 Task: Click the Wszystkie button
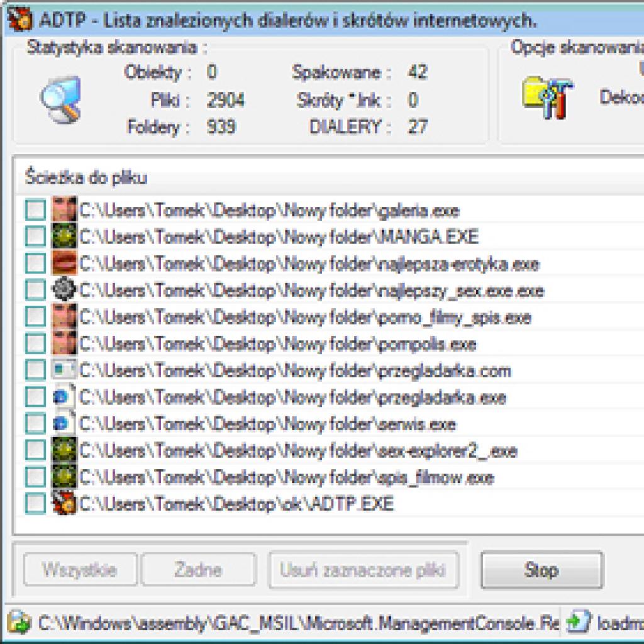coord(80,570)
